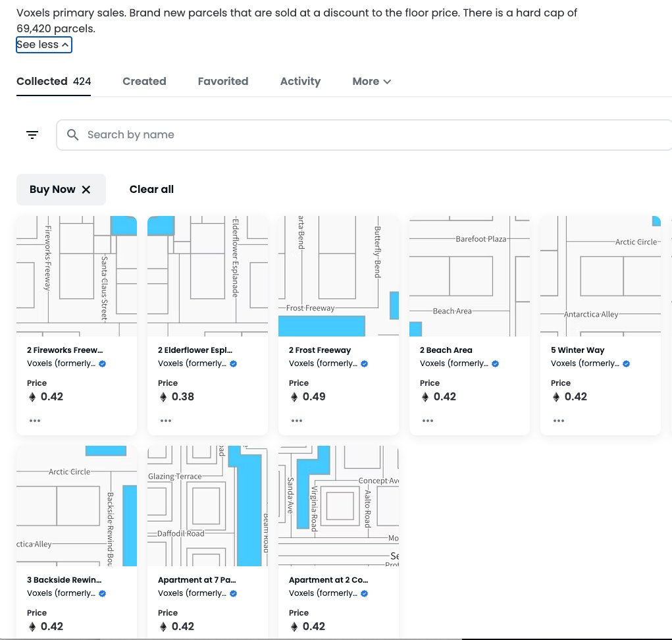Open the 2 Fireworks Freew... item title
The height and width of the screenshot is (640, 672).
65,350
